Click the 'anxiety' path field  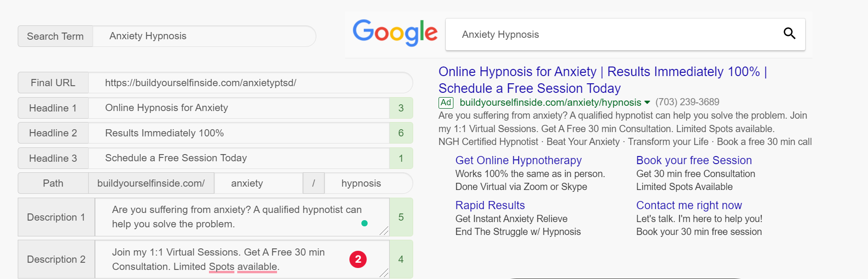(x=258, y=183)
